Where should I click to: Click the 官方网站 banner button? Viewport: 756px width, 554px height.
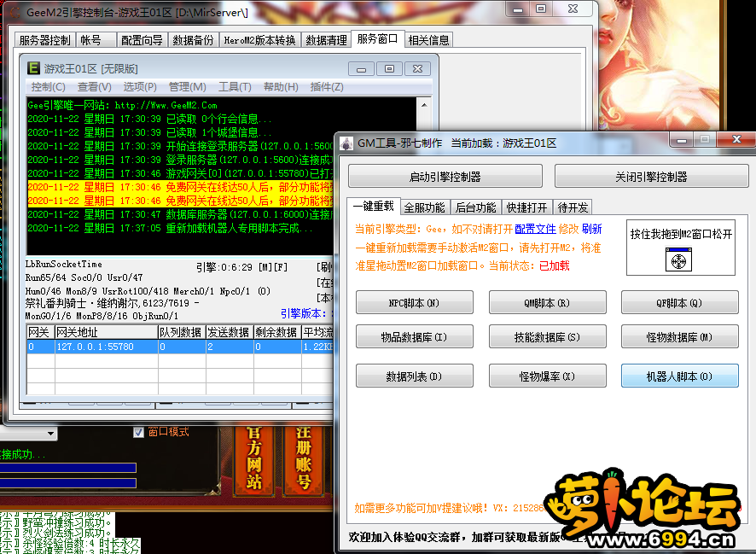tap(253, 459)
